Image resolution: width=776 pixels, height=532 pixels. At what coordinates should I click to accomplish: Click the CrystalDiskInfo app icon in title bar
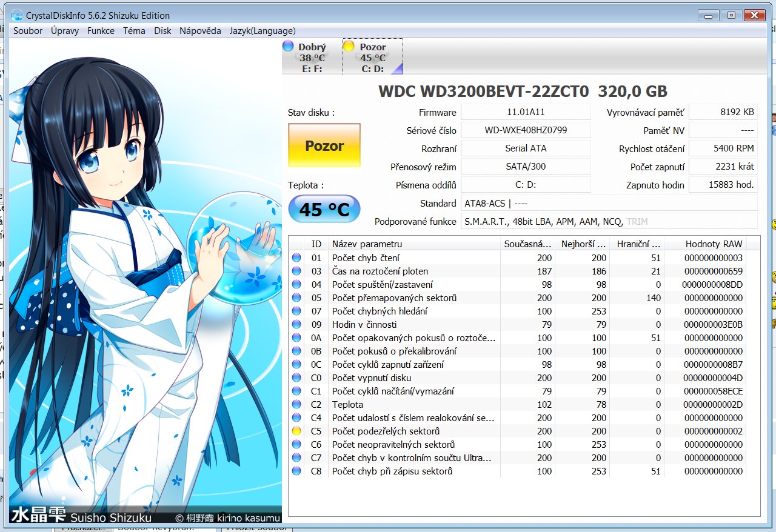click(x=18, y=15)
